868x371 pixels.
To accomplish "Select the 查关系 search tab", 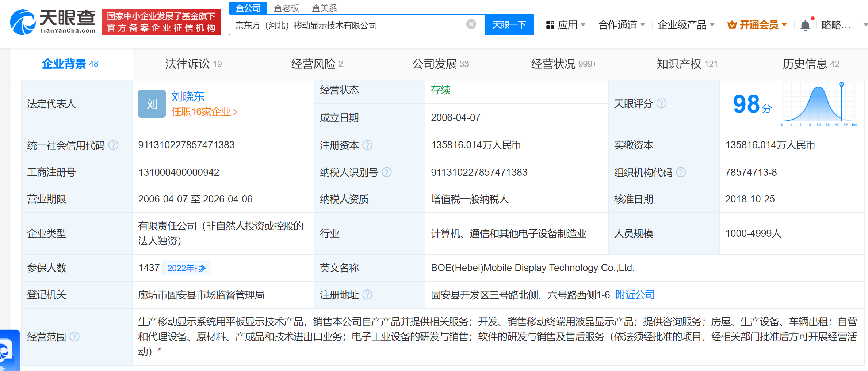I will [324, 8].
